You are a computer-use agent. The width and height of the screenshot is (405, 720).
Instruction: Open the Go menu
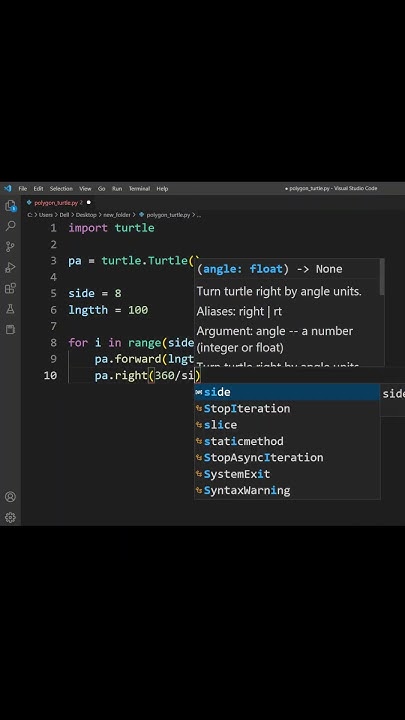(x=101, y=188)
